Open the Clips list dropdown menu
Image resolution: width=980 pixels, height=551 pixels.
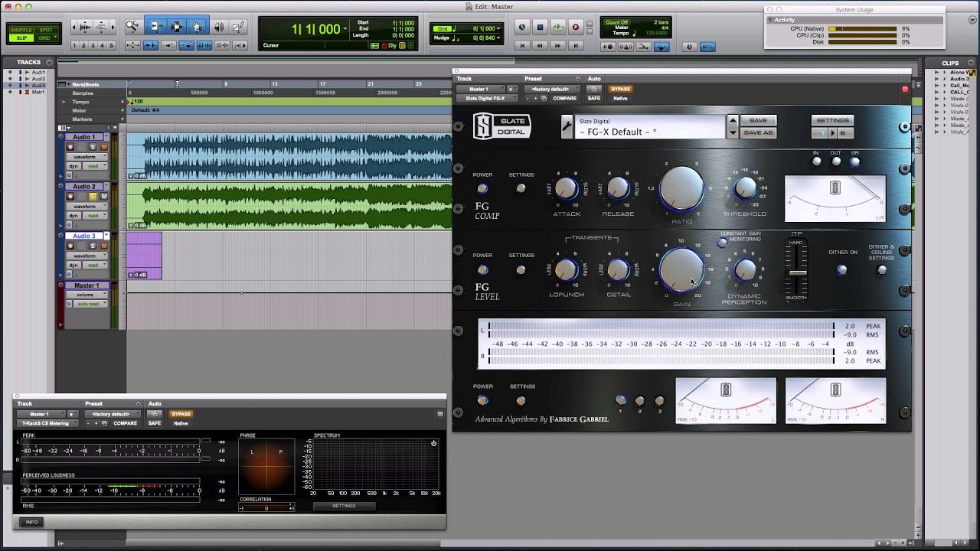pyautogui.click(x=972, y=63)
